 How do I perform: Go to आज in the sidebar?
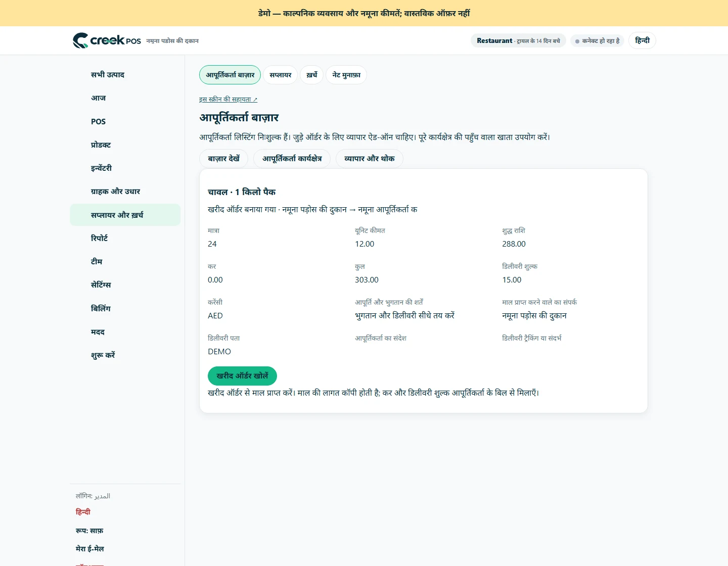(125, 98)
